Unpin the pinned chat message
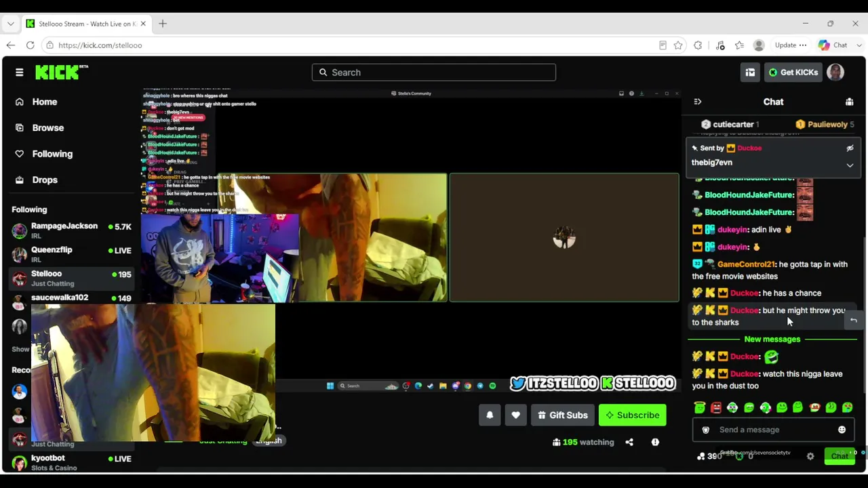 coord(850,148)
